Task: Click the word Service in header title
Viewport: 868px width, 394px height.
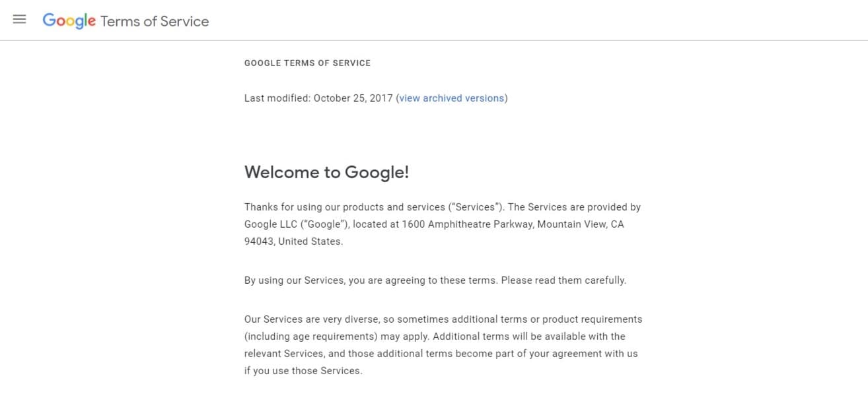Action: click(x=184, y=21)
